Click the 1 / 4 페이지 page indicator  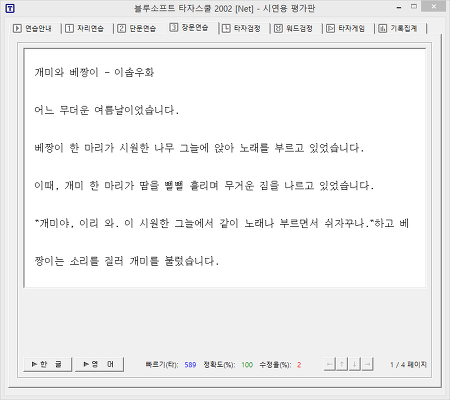[408, 365]
